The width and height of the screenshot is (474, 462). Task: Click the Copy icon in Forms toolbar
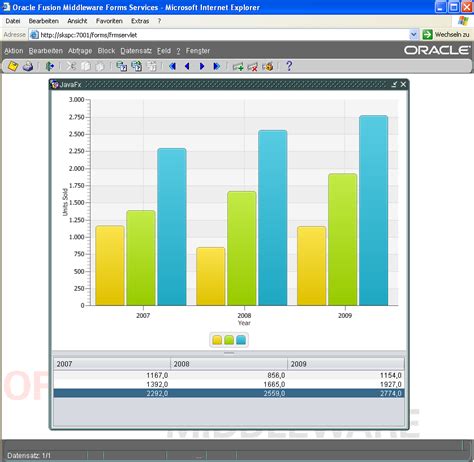[86, 66]
